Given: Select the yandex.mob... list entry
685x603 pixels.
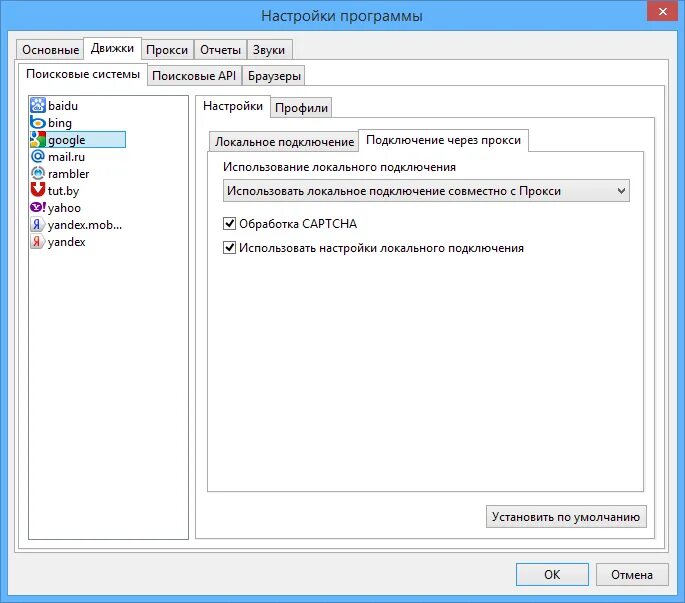Looking at the screenshot, I should [85, 225].
